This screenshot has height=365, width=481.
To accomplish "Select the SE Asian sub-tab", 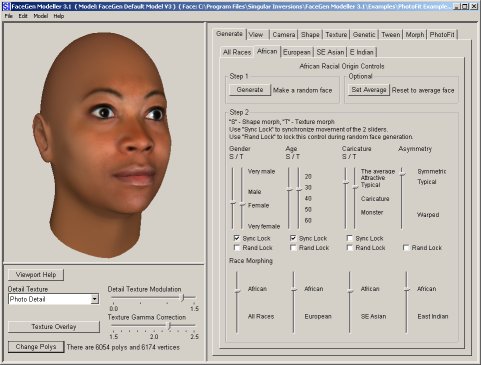I will [330, 52].
